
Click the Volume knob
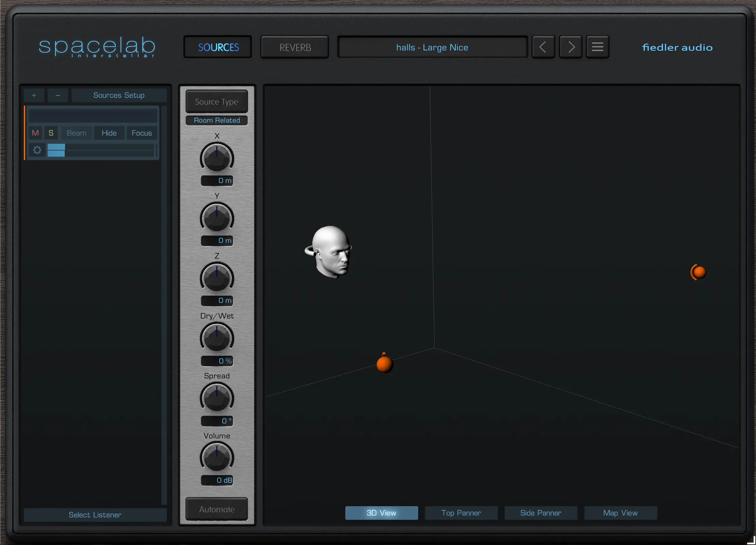coord(217,457)
